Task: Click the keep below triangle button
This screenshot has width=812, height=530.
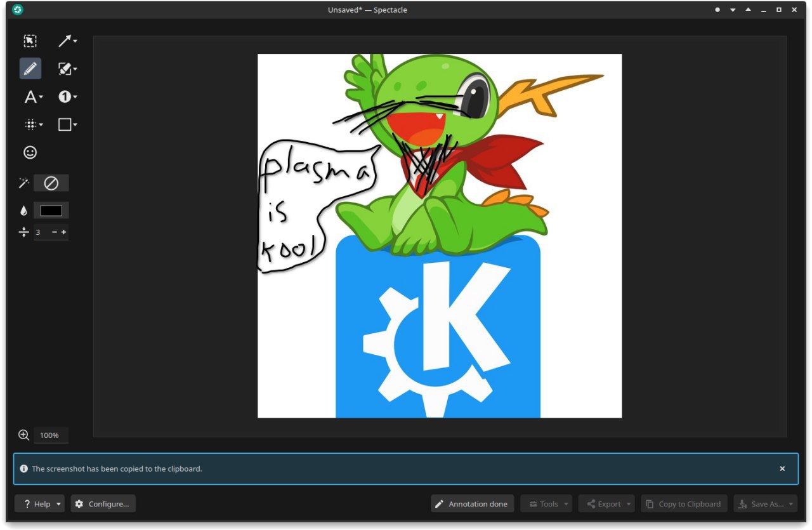Action: click(733, 10)
